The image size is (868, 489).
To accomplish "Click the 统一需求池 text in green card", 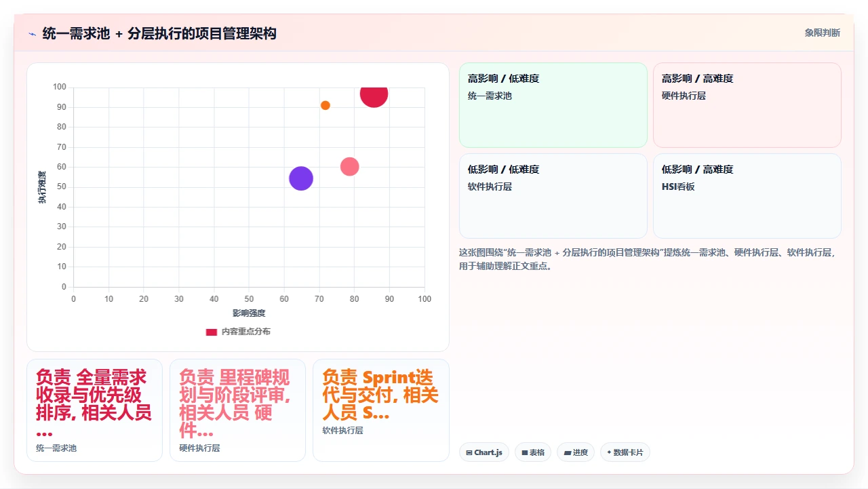I will 490,96.
